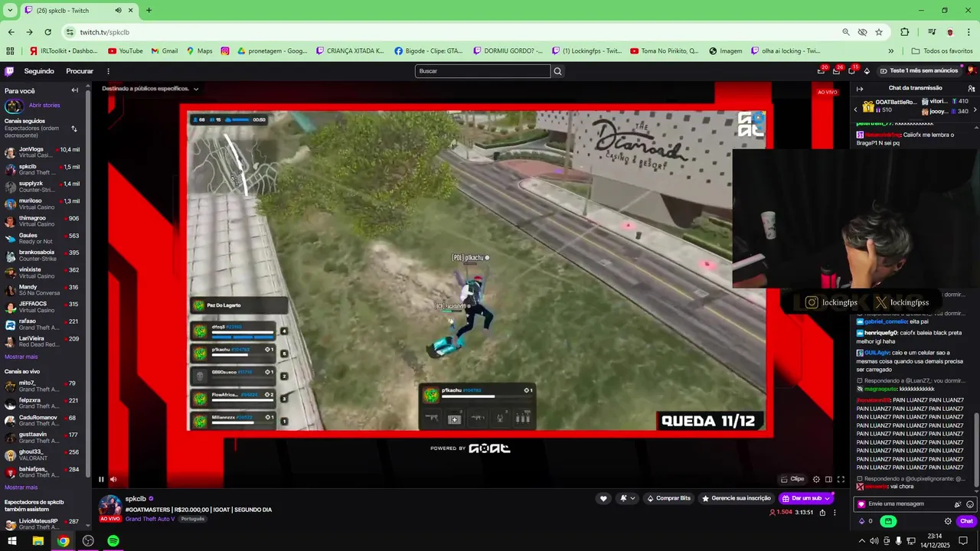Create a clip with Clipe button
Viewport: 980px width, 551px height.
[792, 479]
